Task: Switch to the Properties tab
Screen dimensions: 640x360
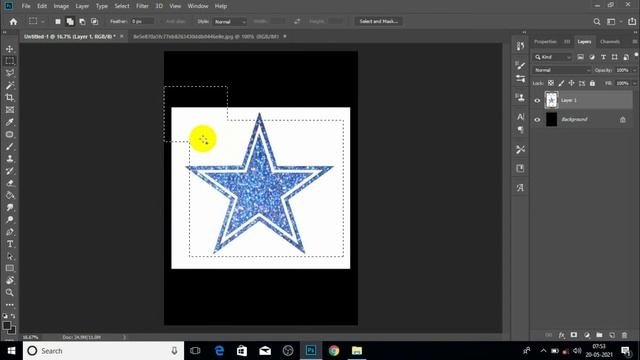Action: click(x=545, y=42)
